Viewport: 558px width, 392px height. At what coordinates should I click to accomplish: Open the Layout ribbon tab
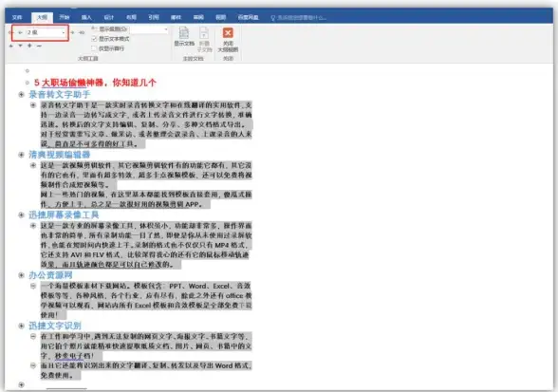(131, 17)
